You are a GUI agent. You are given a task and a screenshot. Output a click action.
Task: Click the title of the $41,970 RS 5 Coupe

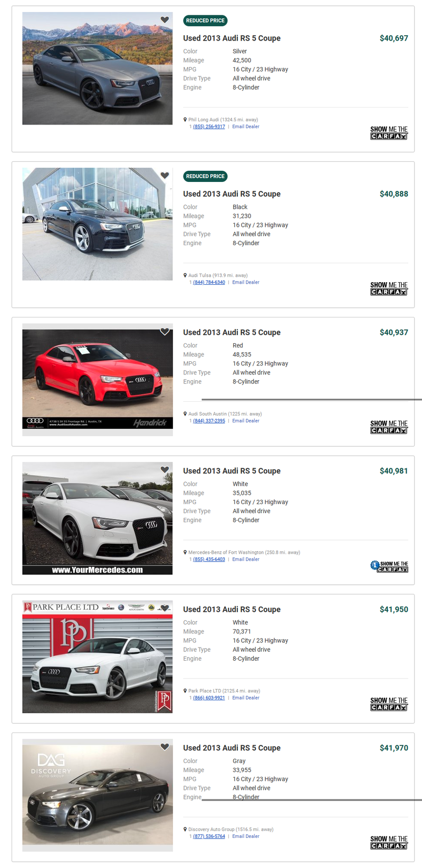pyautogui.click(x=232, y=748)
